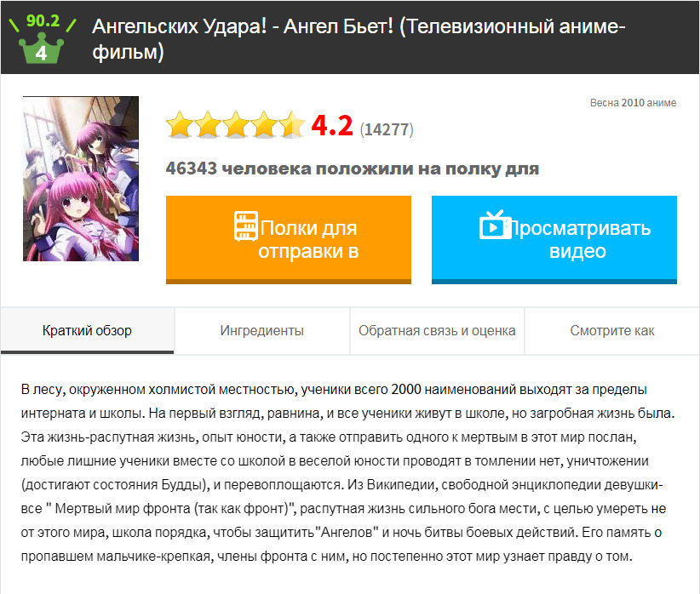
Task: Select the first rating star
Action: (x=180, y=124)
